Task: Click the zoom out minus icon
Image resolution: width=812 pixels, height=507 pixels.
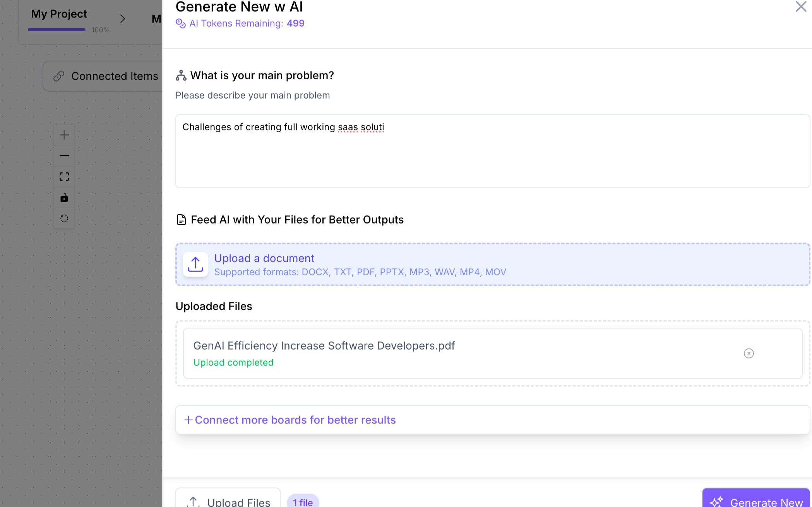Action: (64, 156)
